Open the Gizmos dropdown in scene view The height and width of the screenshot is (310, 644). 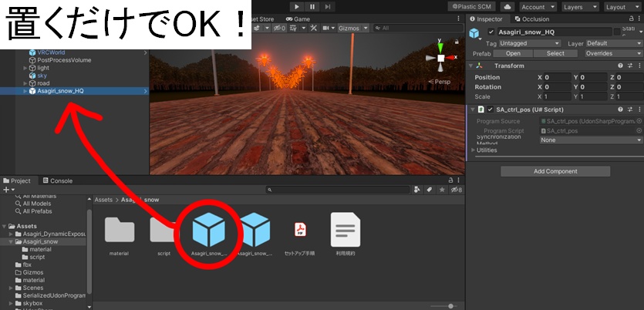point(352,28)
